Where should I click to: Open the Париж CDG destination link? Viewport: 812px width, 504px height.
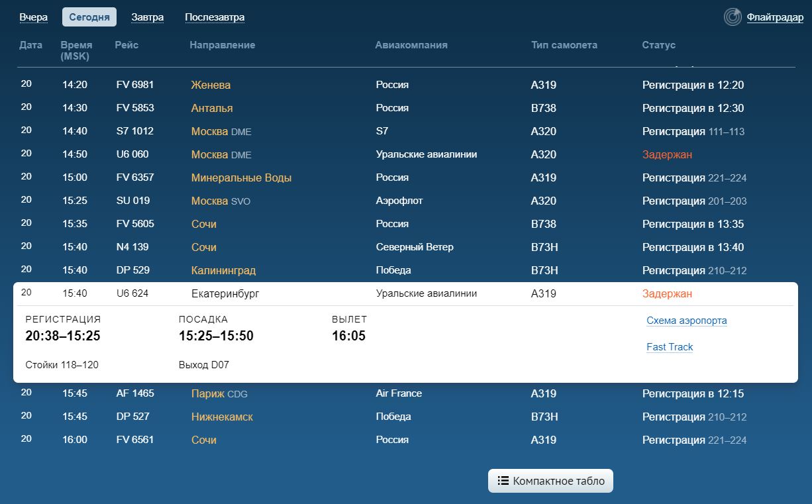(219, 393)
